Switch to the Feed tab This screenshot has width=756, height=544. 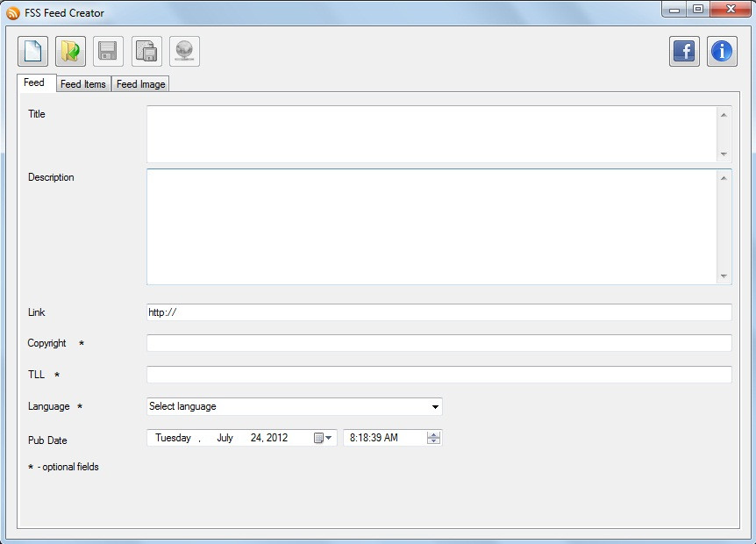click(x=36, y=82)
